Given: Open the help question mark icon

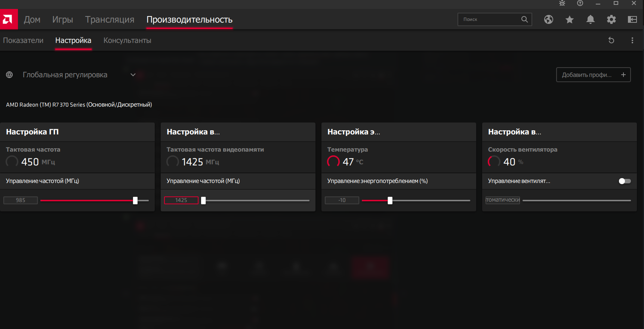Looking at the screenshot, I should (x=580, y=3).
